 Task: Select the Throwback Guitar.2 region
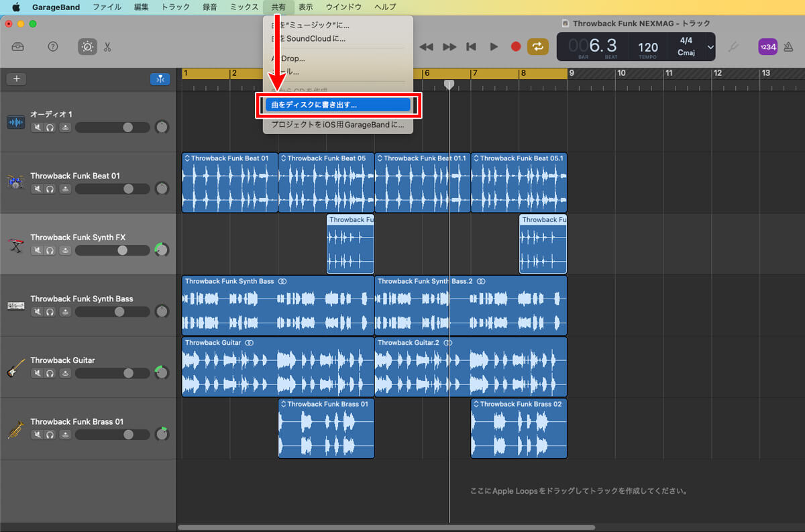coord(470,367)
